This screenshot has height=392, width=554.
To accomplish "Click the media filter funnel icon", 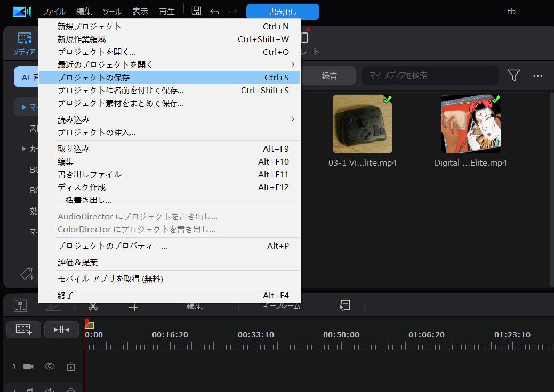I will coord(513,76).
